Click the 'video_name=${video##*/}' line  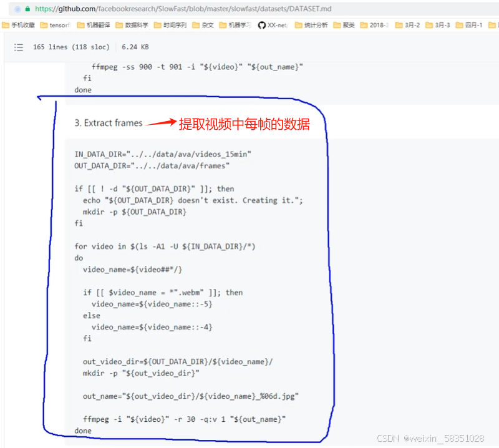tap(132, 270)
